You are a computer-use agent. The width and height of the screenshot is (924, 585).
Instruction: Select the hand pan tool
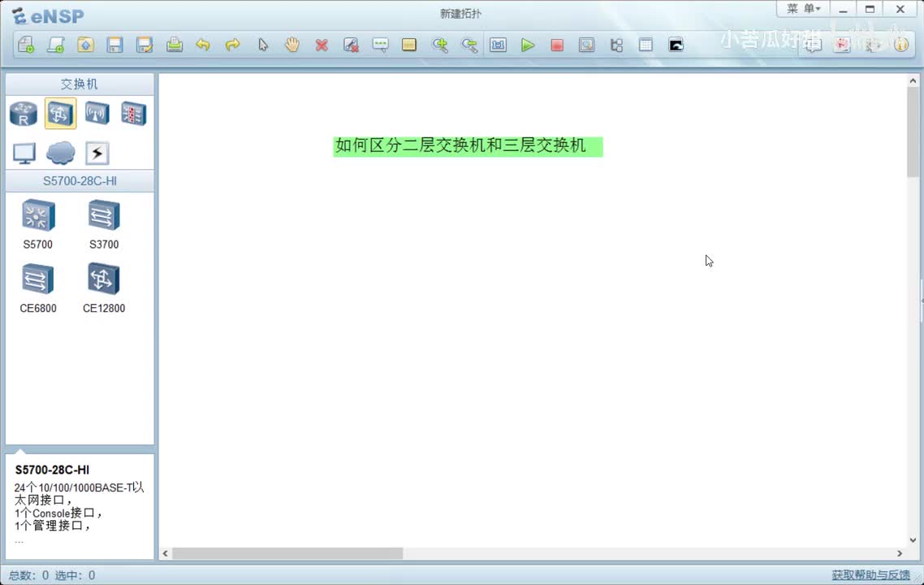point(292,45)
